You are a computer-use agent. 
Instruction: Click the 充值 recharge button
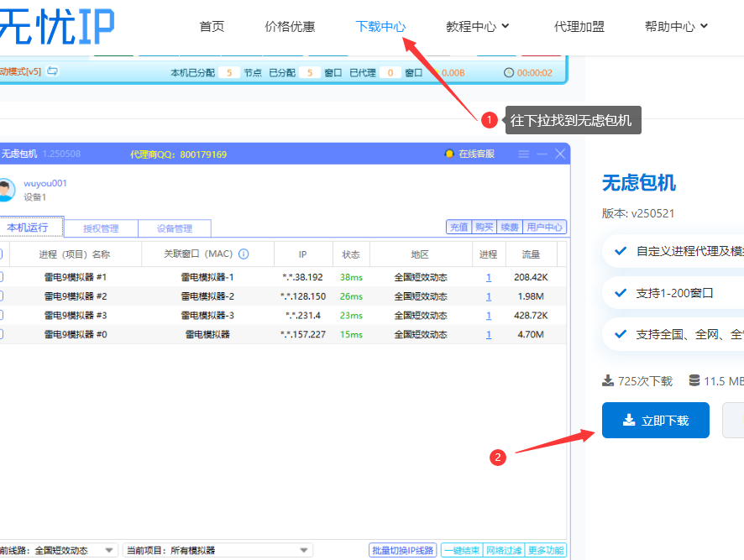click(458, 227)
